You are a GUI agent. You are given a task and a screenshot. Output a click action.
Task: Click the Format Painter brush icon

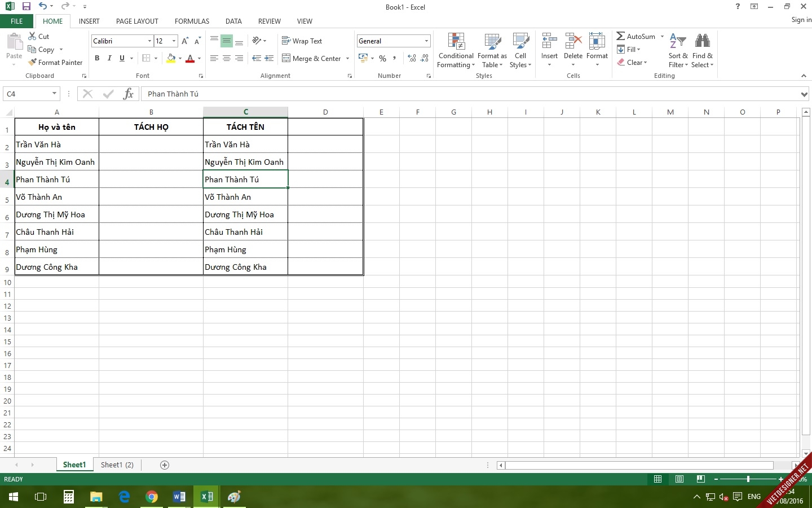(32, 62)
